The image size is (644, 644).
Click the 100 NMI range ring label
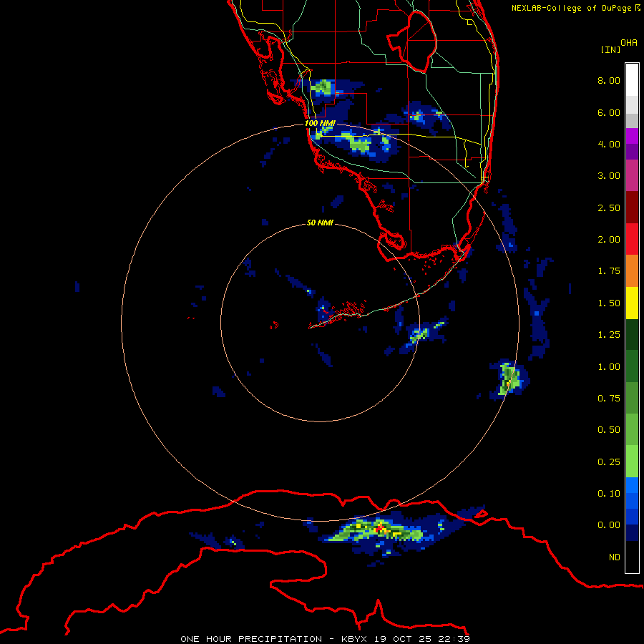pos(320,123)
